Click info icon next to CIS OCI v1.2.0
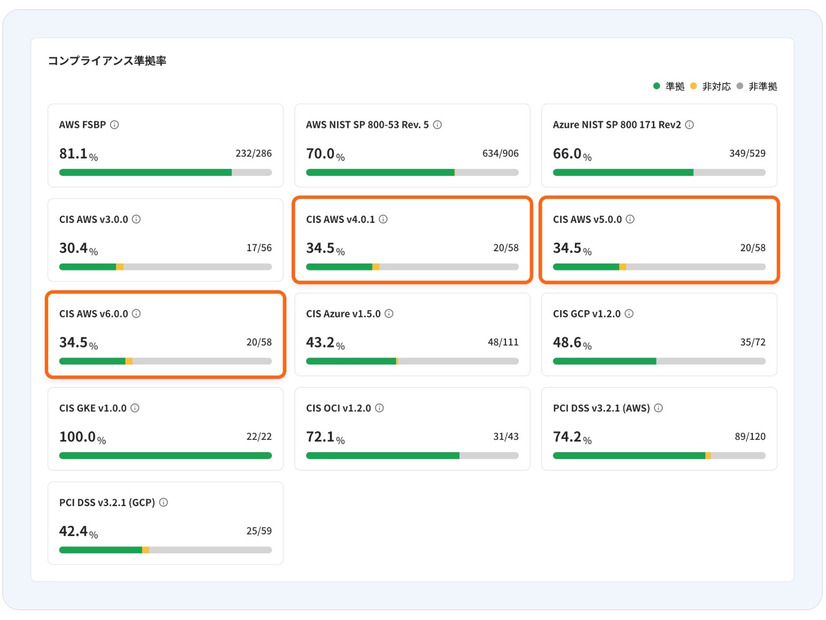Viewport: 826px width, 620px height. pos(380,408)
